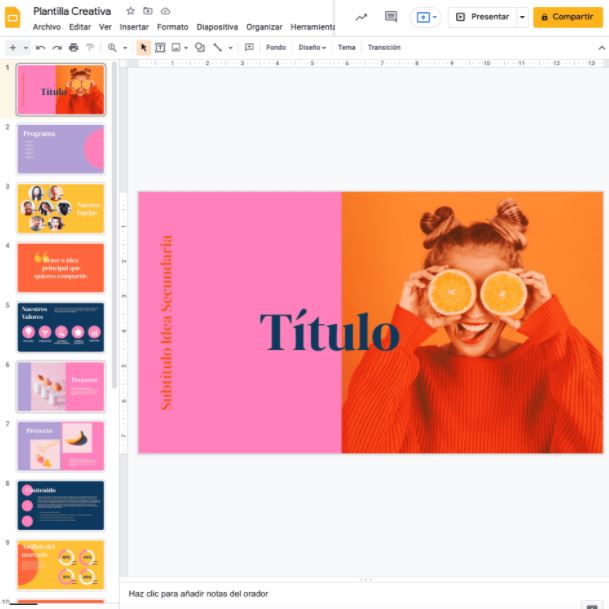Screen dimensions: 609x609
Task: Open the activity trend icon
Action: (x=361, y=17)
